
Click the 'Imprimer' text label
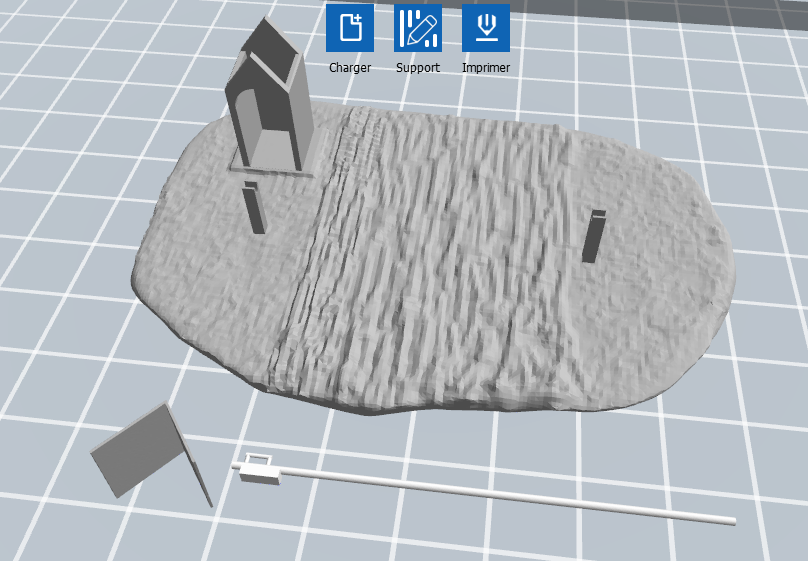486,67
